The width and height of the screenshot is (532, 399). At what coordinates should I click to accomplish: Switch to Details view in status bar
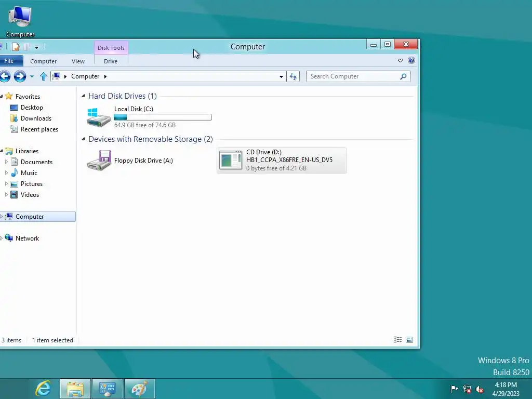coord(397,340)
